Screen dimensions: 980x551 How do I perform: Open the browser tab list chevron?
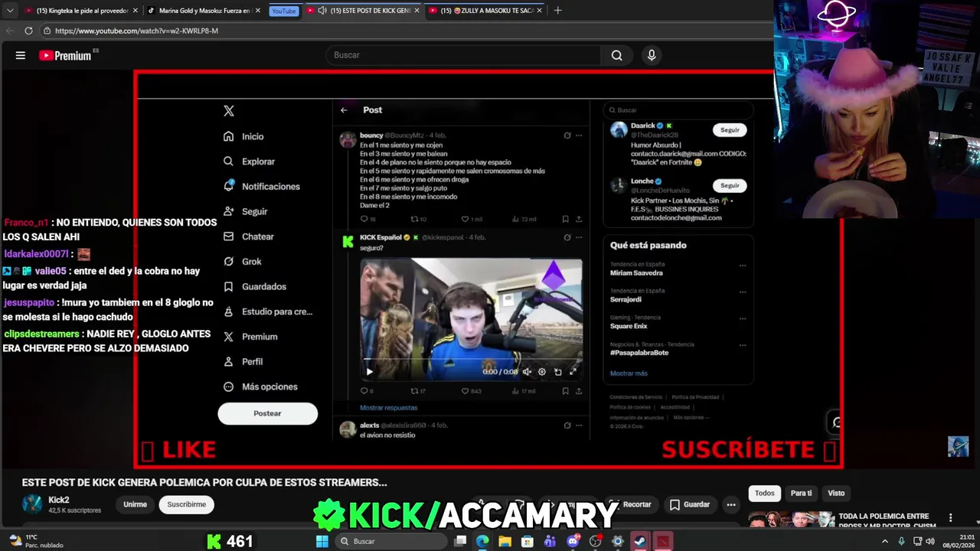coord(9,11)
